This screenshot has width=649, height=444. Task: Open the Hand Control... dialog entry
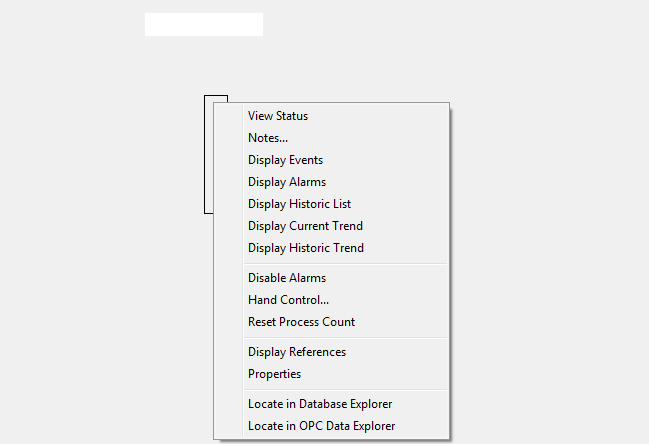click(x=288, y=300)
